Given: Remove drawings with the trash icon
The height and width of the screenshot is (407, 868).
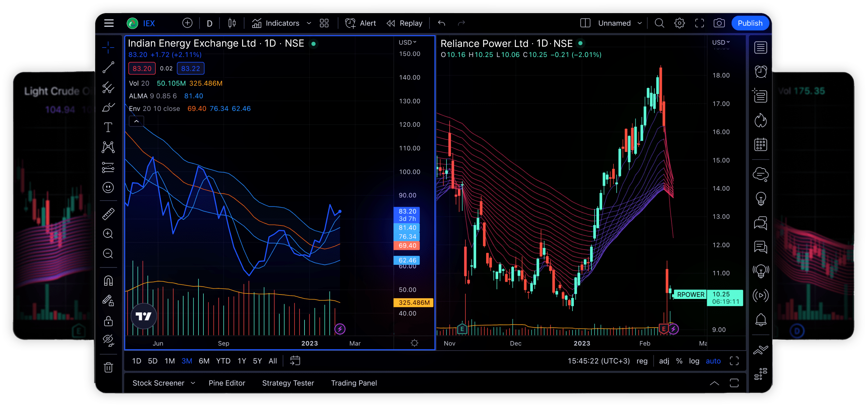Looking at the screenshot, I should pos(108,367).
